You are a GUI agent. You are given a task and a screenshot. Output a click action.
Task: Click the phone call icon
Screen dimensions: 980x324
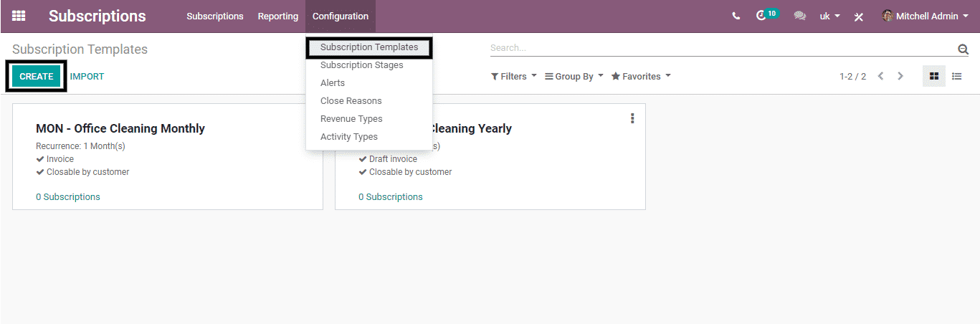click(736, 16)
